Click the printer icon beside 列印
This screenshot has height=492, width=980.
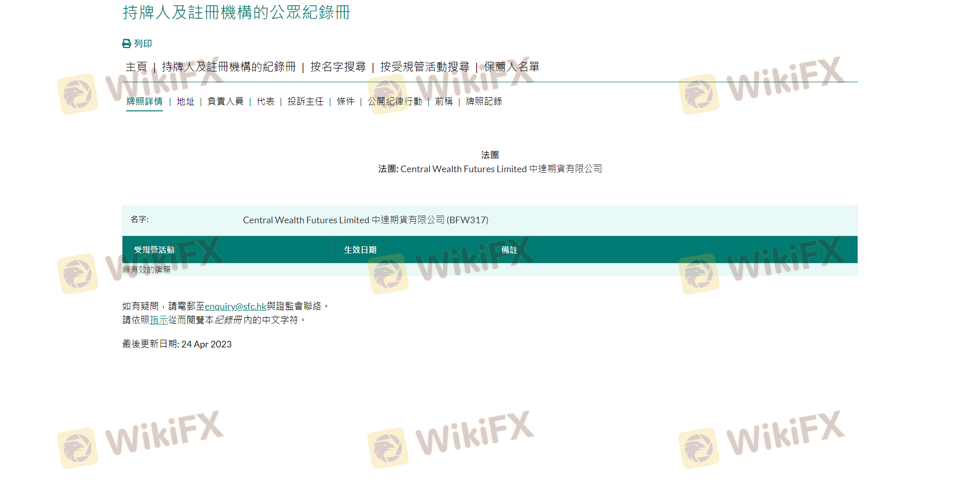(x=127, y=44)
